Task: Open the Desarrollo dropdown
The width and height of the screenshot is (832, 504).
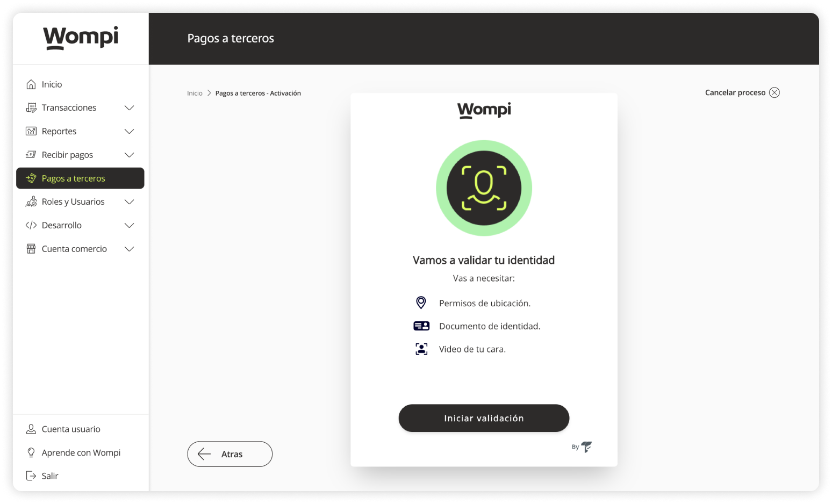Action: [129, 225]
